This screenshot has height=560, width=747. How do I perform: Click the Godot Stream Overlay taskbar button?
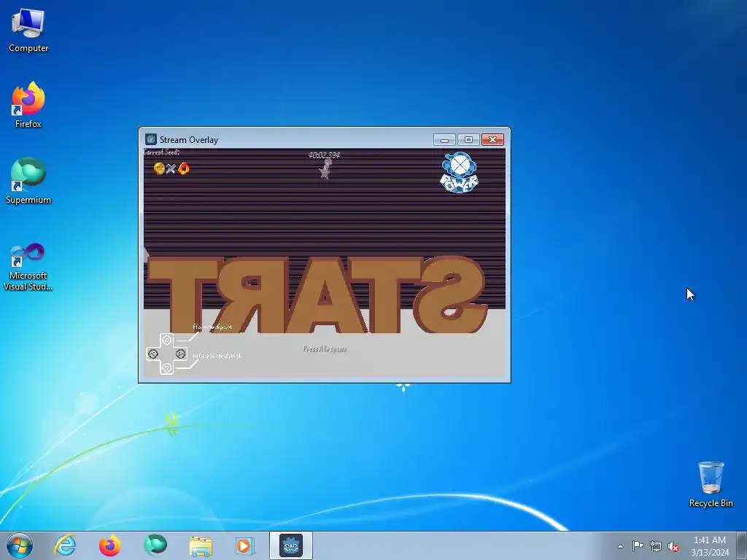(291, 545)
